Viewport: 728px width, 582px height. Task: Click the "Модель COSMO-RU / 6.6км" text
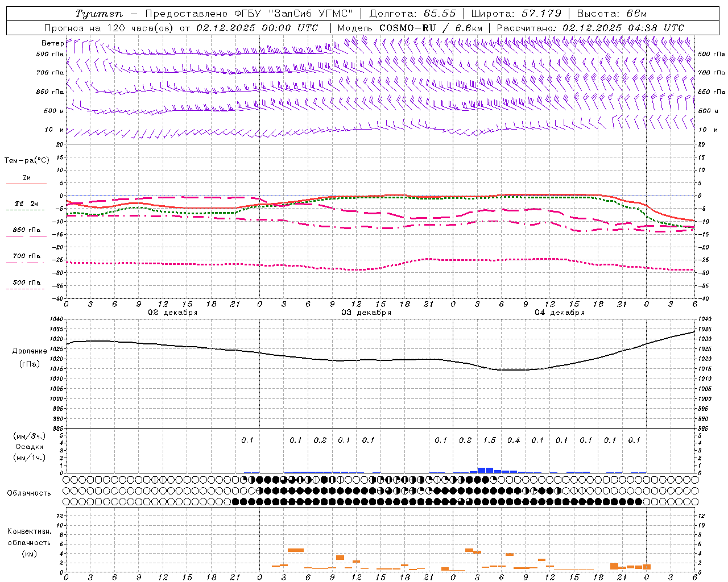click(410, 28)
